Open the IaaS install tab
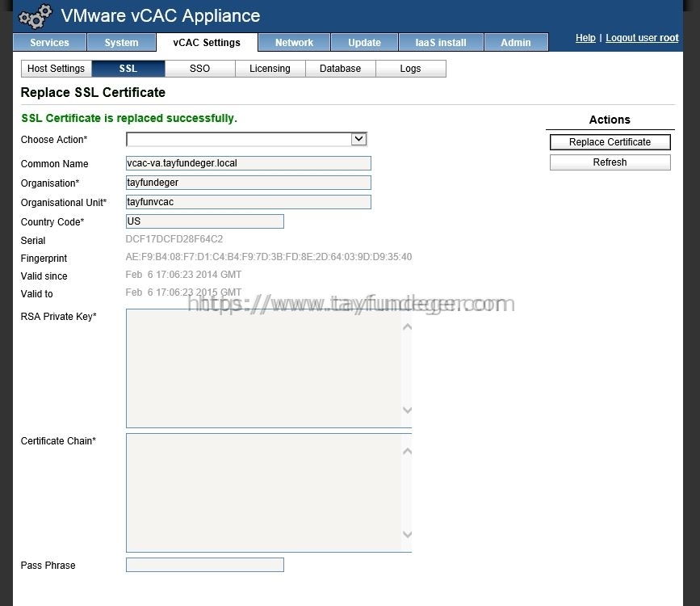The width and height of the screenshot is (700, 606). 441,43
